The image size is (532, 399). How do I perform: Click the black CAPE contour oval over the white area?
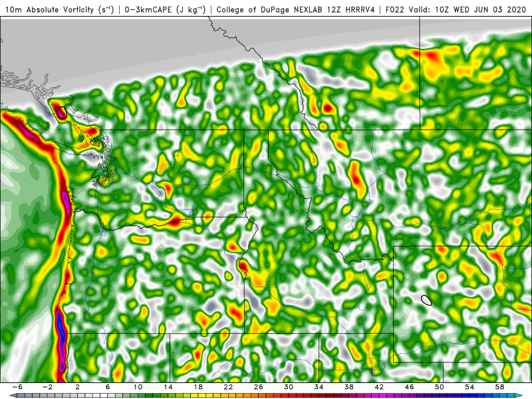click(x=426, y=301)
